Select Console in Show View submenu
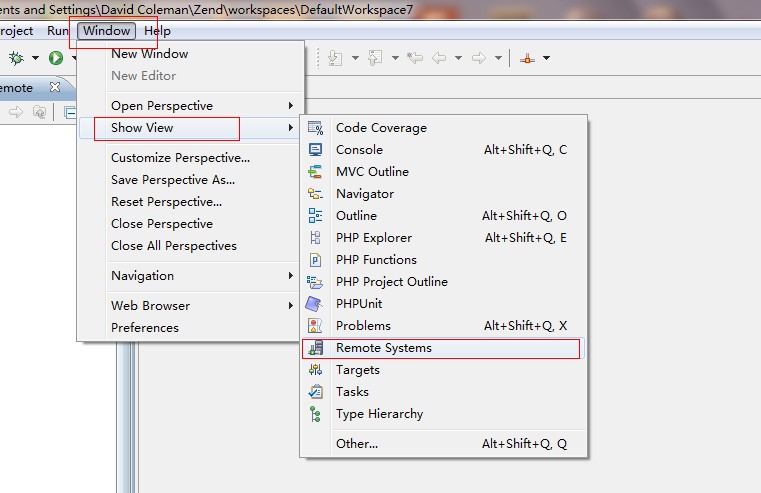Image resolution: width=761 pixels, height=493 pixels. 443,150
